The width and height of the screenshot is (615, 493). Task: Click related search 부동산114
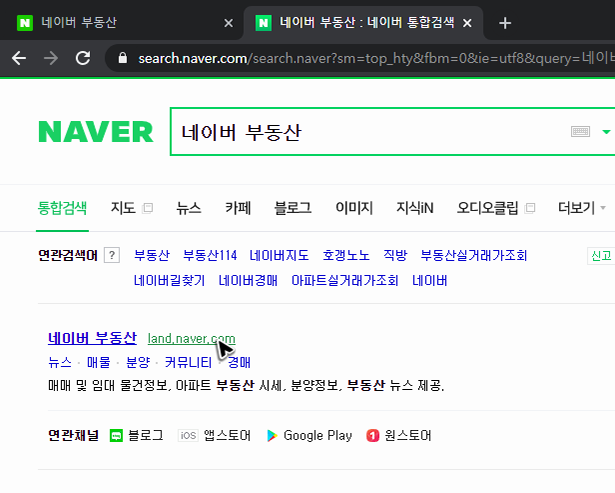(x=210, y=255)
